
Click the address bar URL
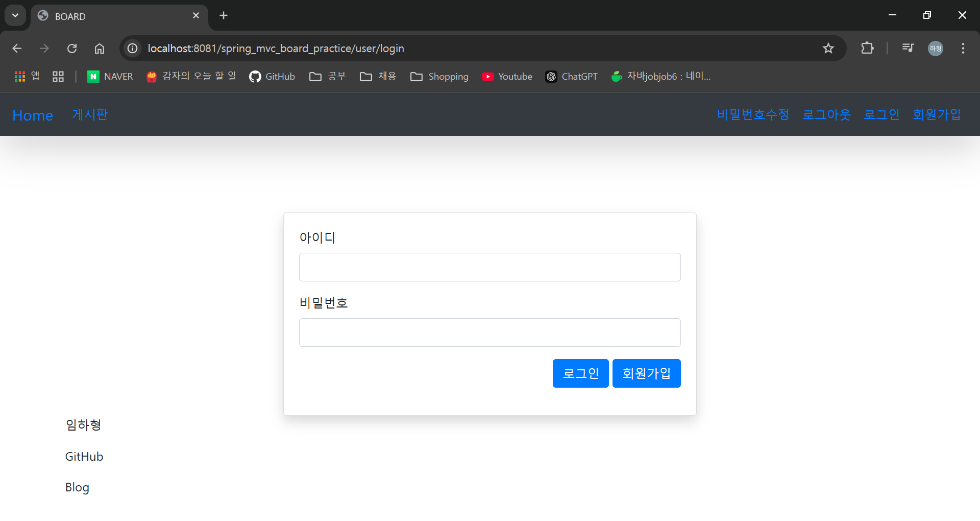[276, 49]
